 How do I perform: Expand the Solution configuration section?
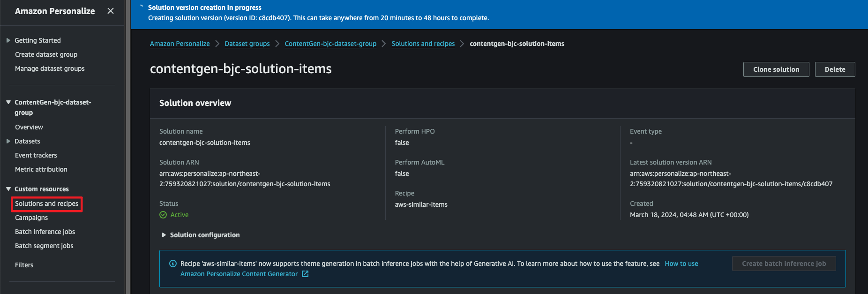(x=164, y=235)
